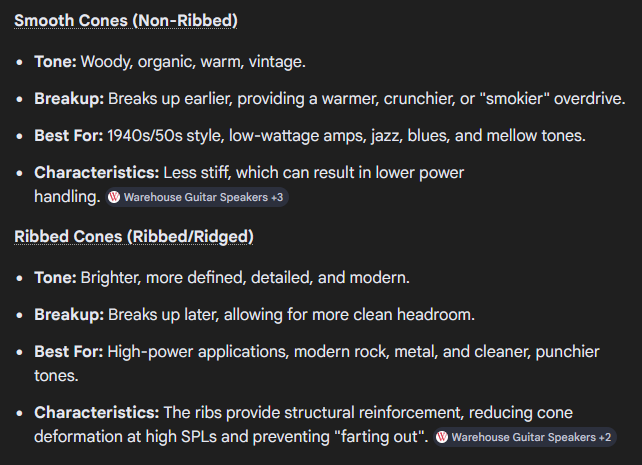Click the red Warehouse icon in the +3 source chip

(114, 198)
